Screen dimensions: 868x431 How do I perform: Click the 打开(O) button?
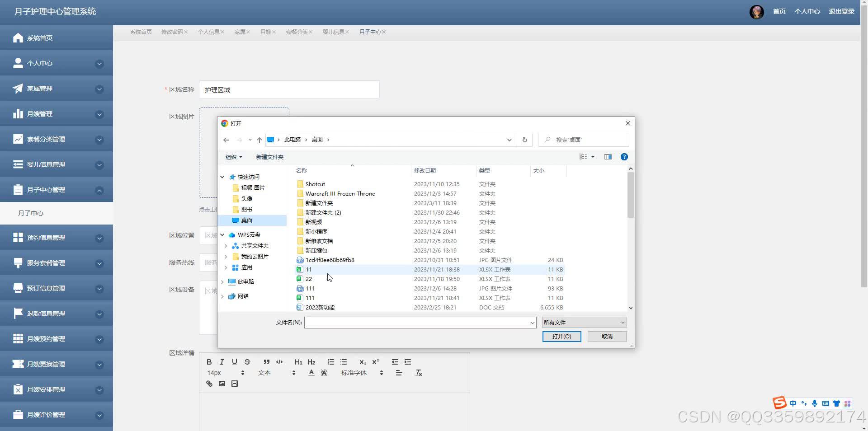pos(561,337)
